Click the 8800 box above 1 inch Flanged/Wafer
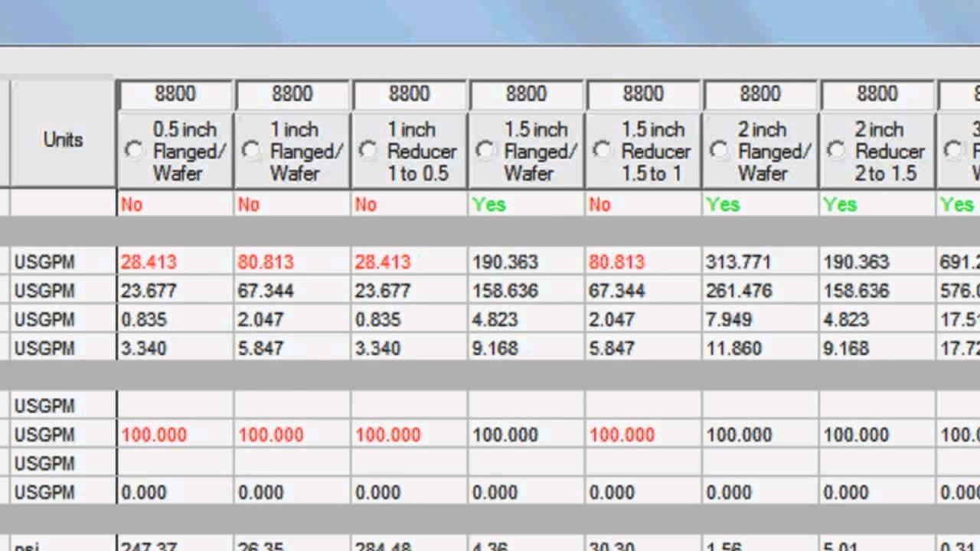 click(292, 95)
